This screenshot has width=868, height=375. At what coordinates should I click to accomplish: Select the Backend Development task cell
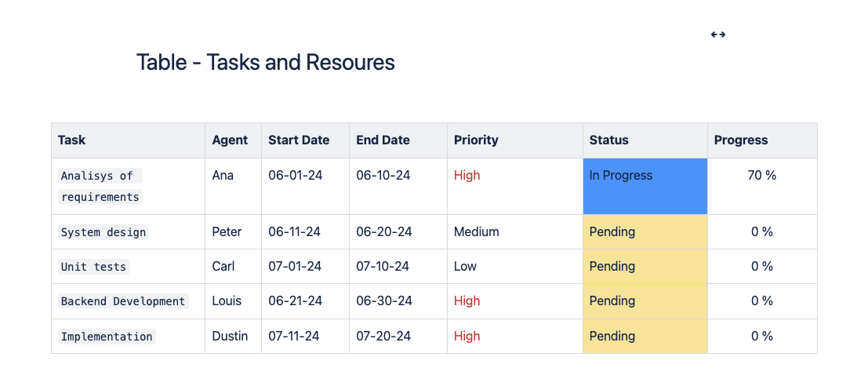123,301
